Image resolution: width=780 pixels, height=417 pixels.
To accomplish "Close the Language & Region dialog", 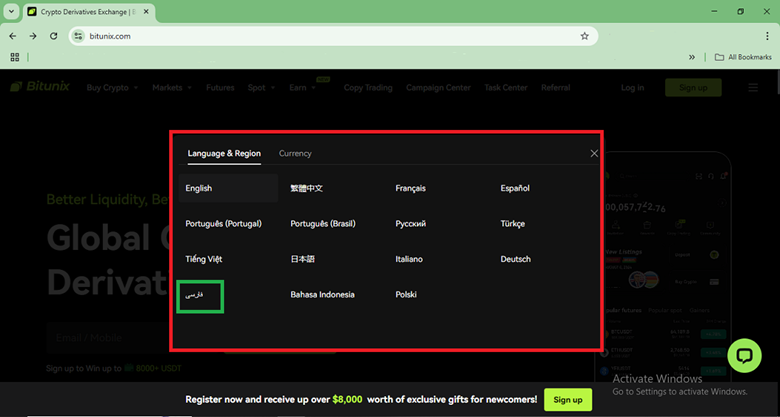I will pos(594,154).
